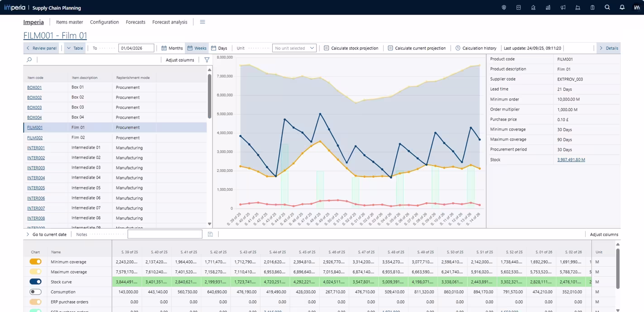This screenshot has height=312, width=644.
Task: Open the INTER003 item link
Action: pyautogui.click(x=36, y=168)
